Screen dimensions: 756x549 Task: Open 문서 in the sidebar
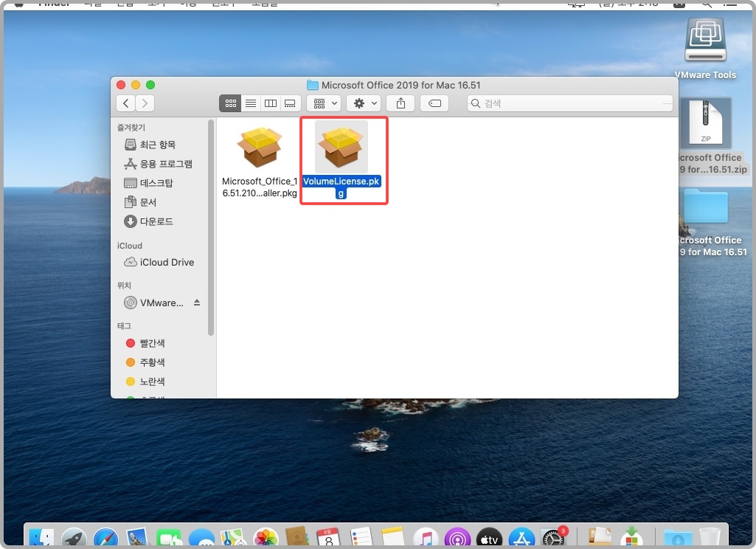(x=140, y=202)
